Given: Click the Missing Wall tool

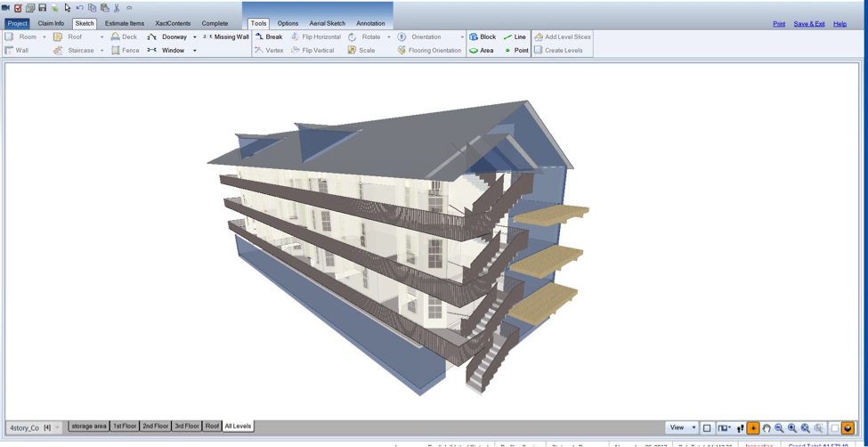Looking at the screenshot, I should click(x=226, y=37).
